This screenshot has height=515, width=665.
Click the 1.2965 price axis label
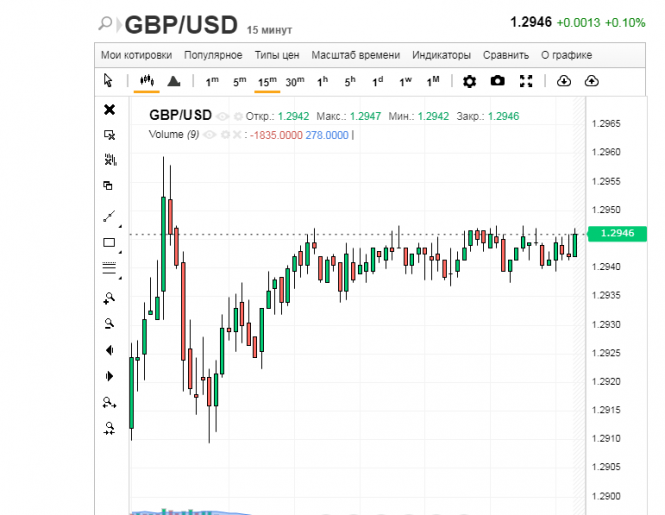pos(606,123)
